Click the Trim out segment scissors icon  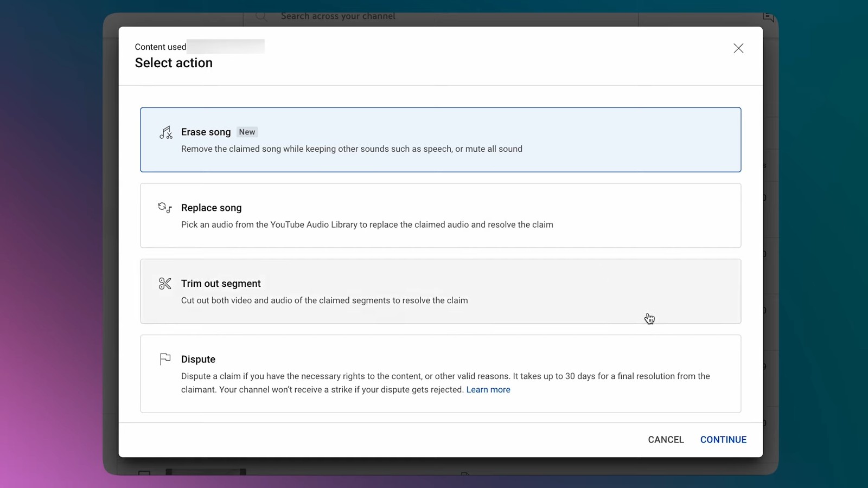165,284
